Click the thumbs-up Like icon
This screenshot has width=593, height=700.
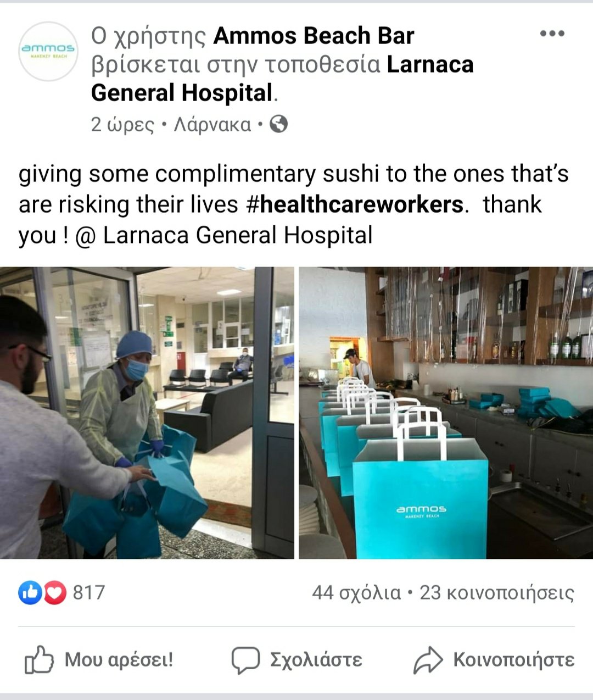[x=39, y=660]
